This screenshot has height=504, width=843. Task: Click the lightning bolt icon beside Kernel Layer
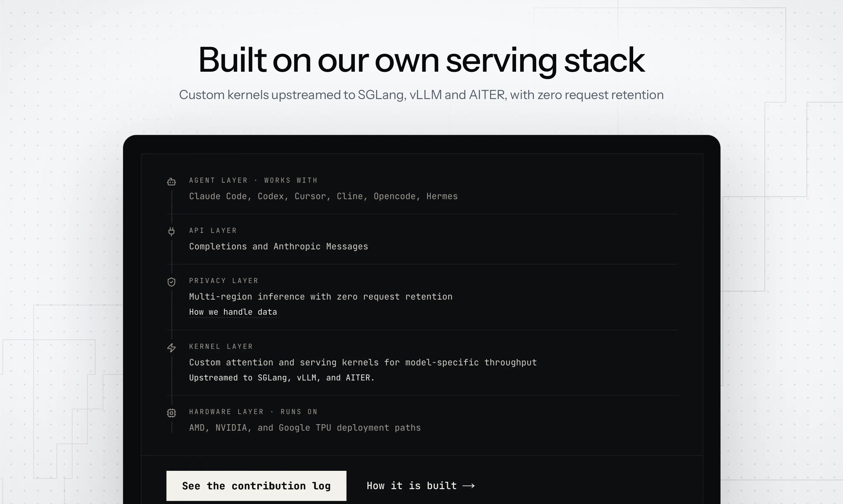(172, 347)
